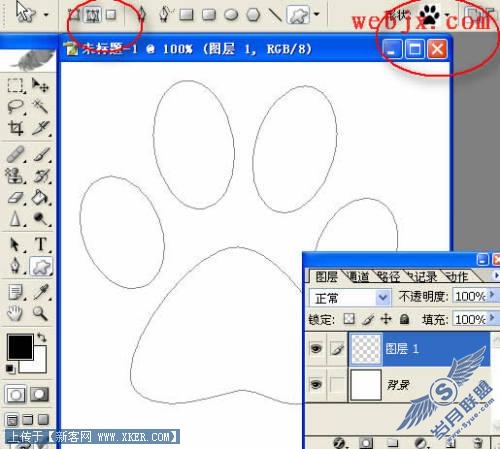Select the Magic Wand tool
This screenshot has width=500, height=449.
40,107
